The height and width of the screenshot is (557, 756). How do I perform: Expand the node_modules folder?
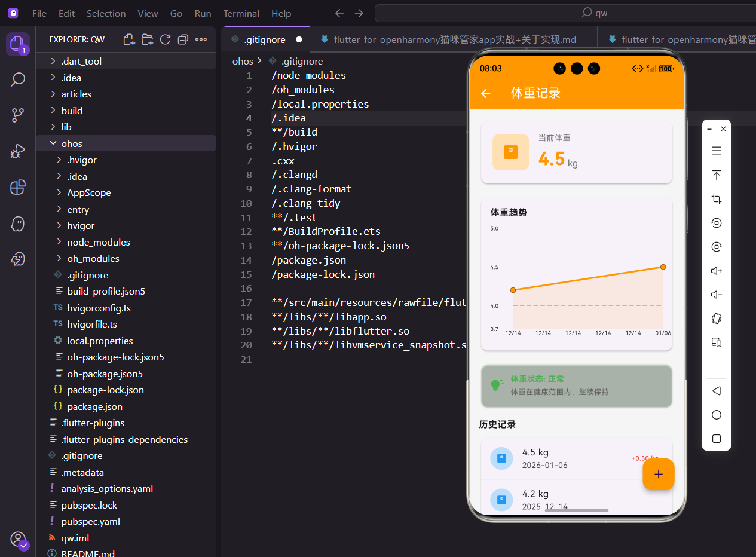point(126,242)
